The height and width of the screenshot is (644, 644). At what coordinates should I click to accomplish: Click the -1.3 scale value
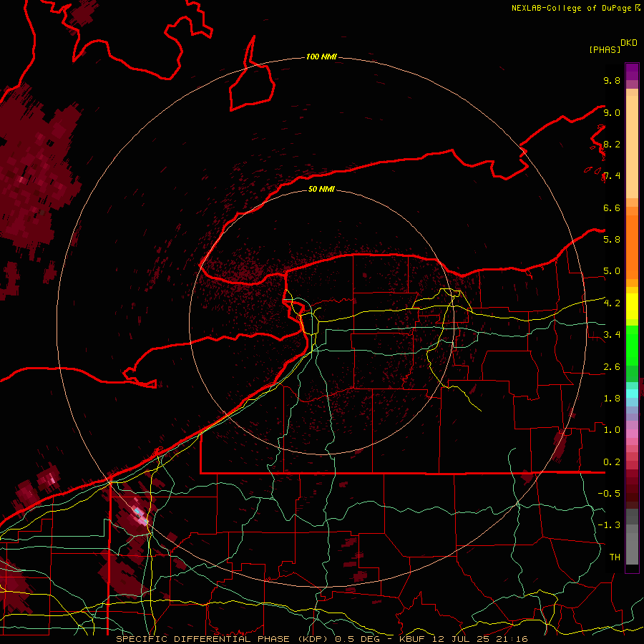609,525
